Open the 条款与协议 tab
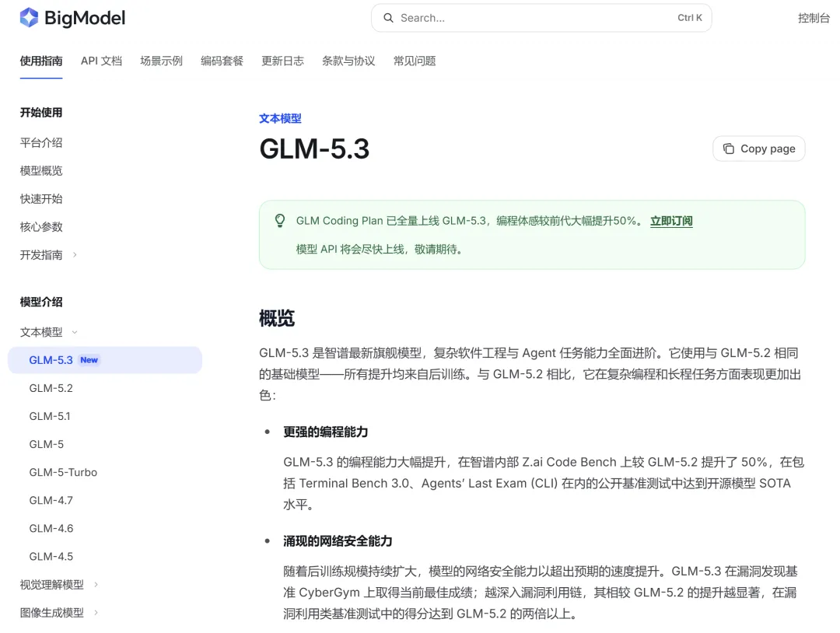Screen dimensions: 840x633 (348, 61)
